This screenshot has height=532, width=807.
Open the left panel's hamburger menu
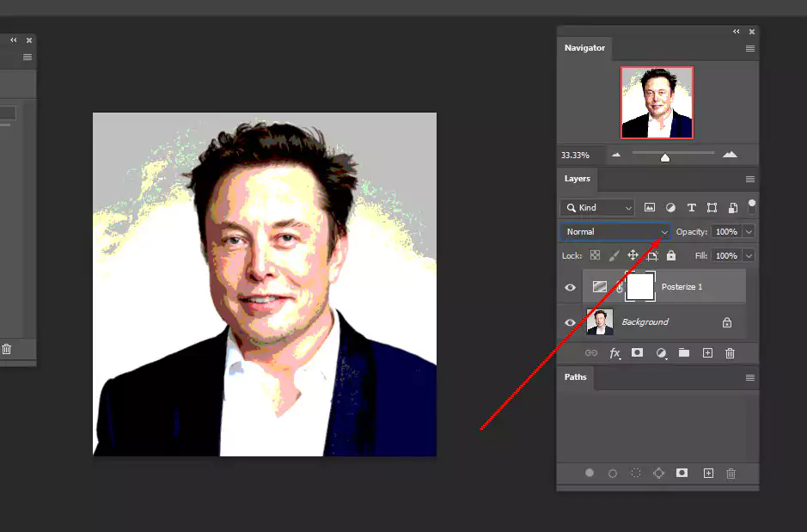28,57
